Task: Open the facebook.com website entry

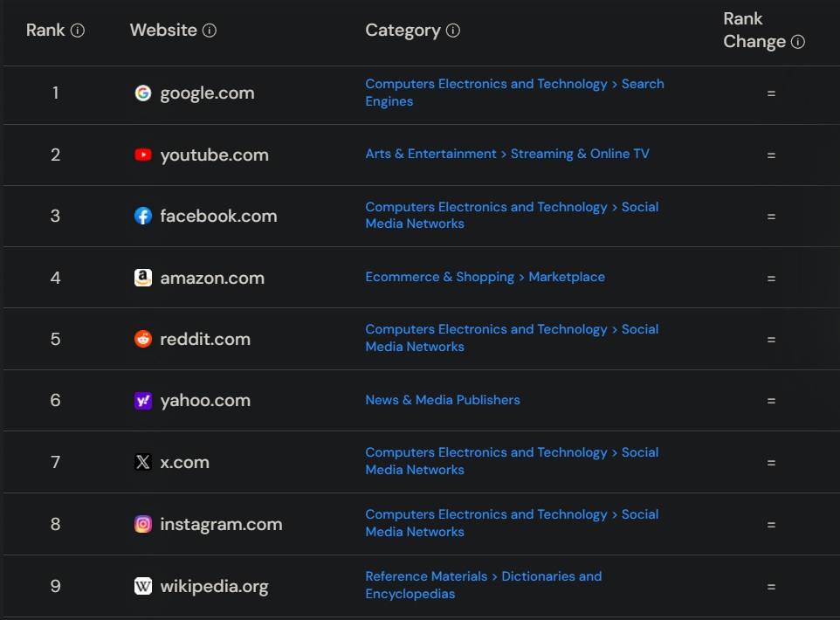Action: point(218,216)
